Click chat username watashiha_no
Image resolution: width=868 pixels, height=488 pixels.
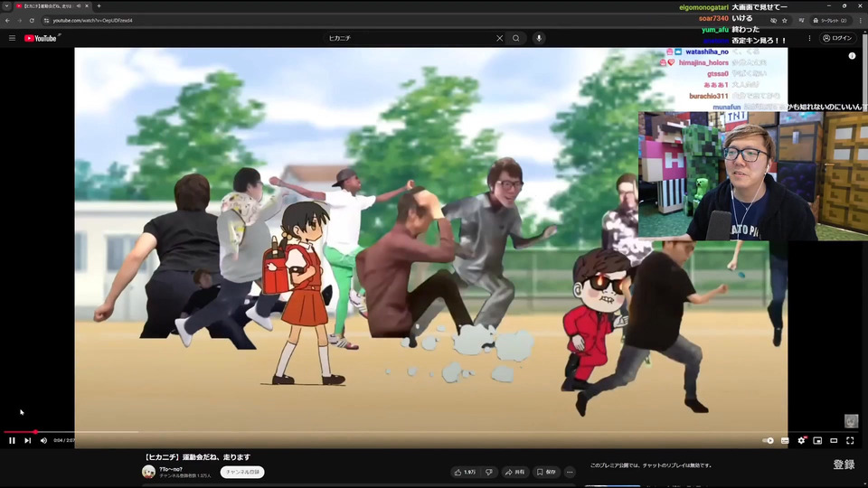[707, 52]
